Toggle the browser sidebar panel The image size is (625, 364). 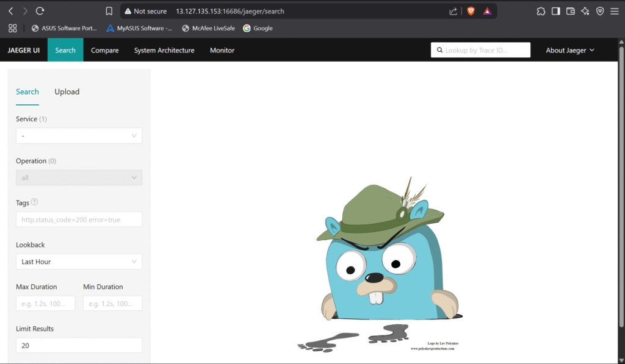tap(555, 11)
